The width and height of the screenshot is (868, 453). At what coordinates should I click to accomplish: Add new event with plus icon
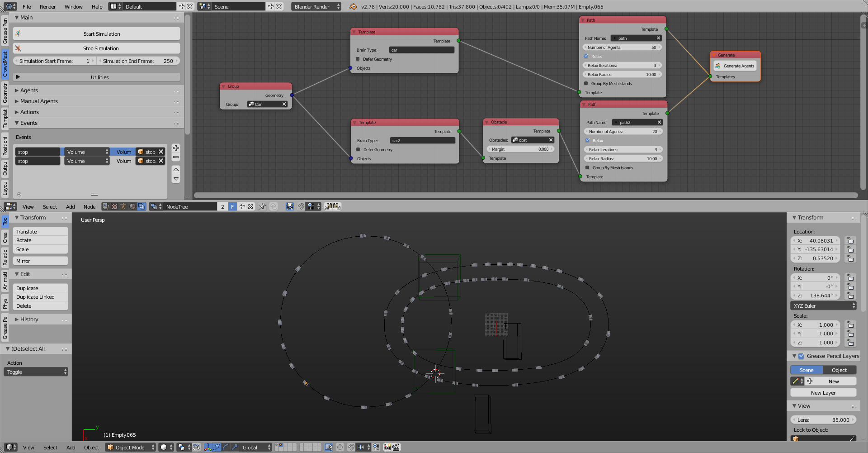click(x=176, y=148)
